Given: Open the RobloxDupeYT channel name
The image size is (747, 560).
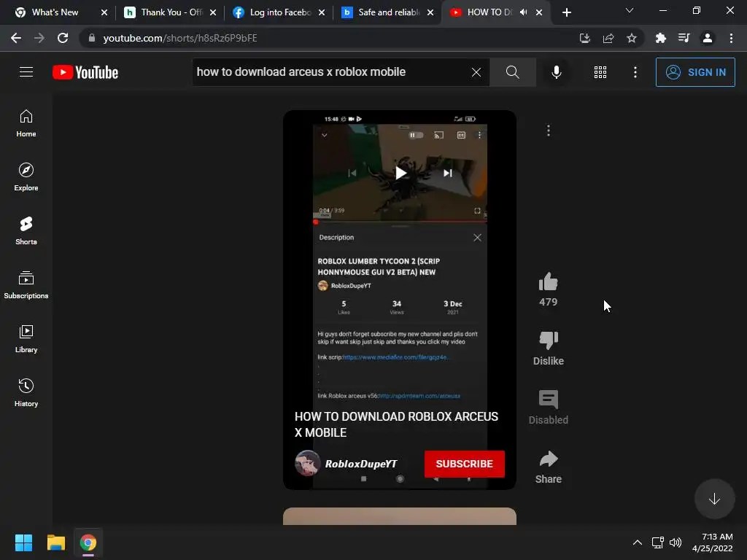Looking at the screenshot, I should click(360, 464).
